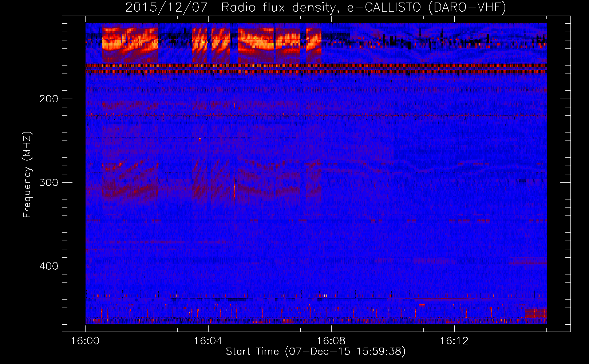Click the "200" frequency tick label
589x364 pixels.
(x=49, y=99)
